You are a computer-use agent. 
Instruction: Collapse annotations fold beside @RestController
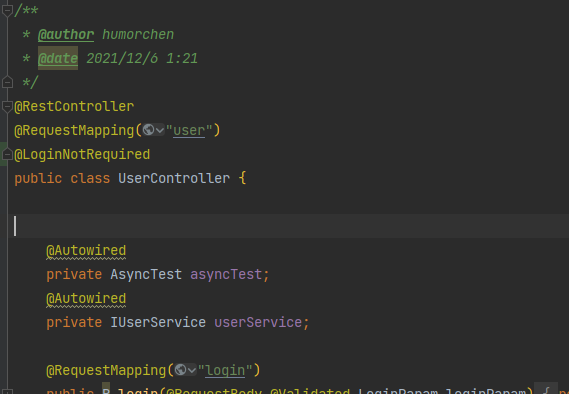7,106
